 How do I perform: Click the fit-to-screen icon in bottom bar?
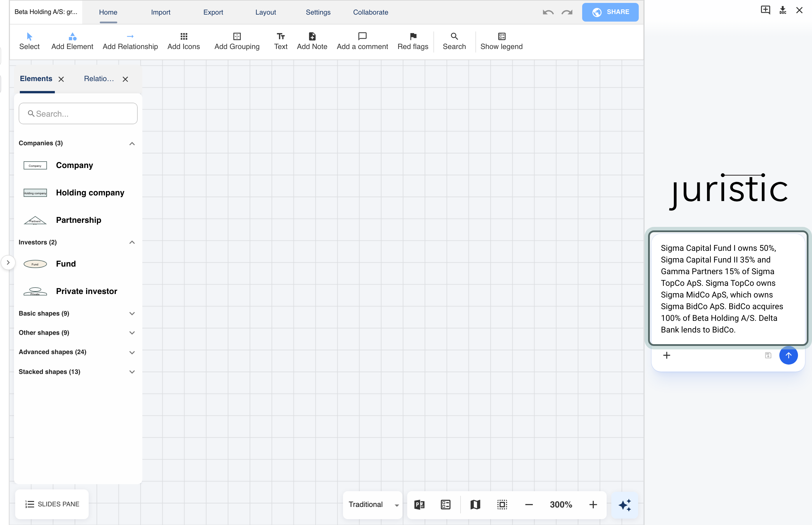(502, 505)
